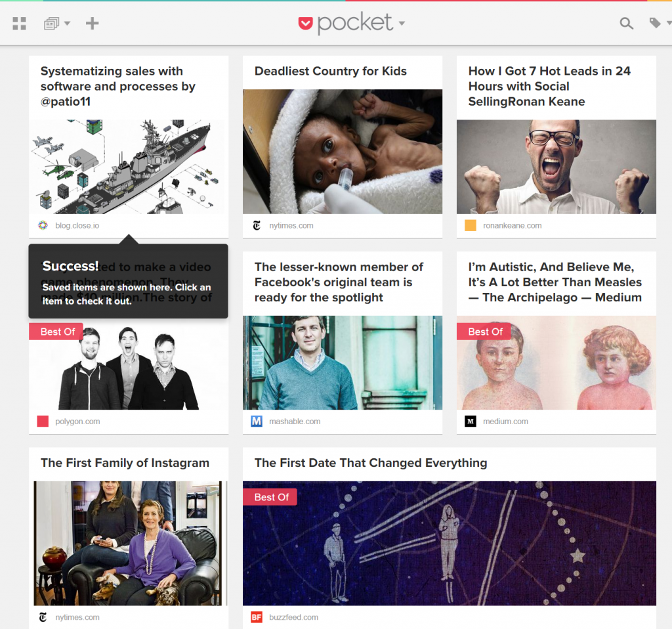
Task: Click the "medium.com" domain text
Action: (505, 422)
